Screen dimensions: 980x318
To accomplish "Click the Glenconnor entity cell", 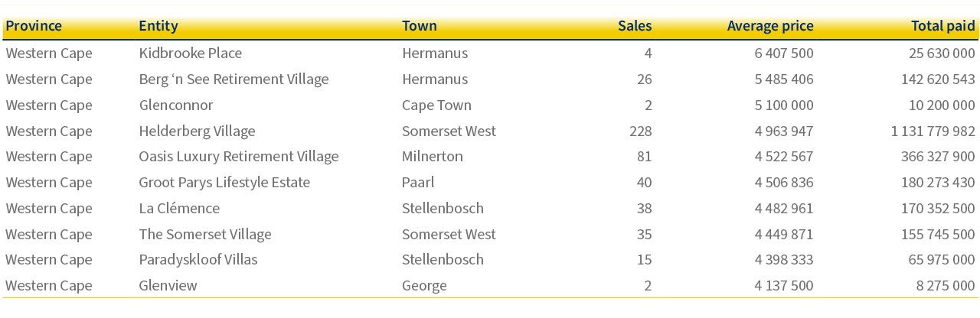I will (176, 105).
